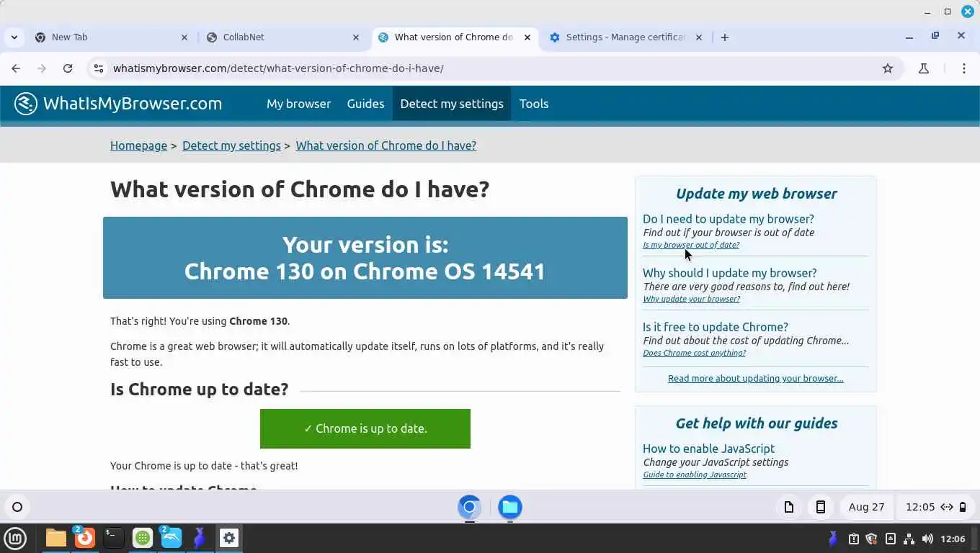The image size is (980, 553).
Task: Open Guide to enabling Javascript link
Action: [695, 475]
